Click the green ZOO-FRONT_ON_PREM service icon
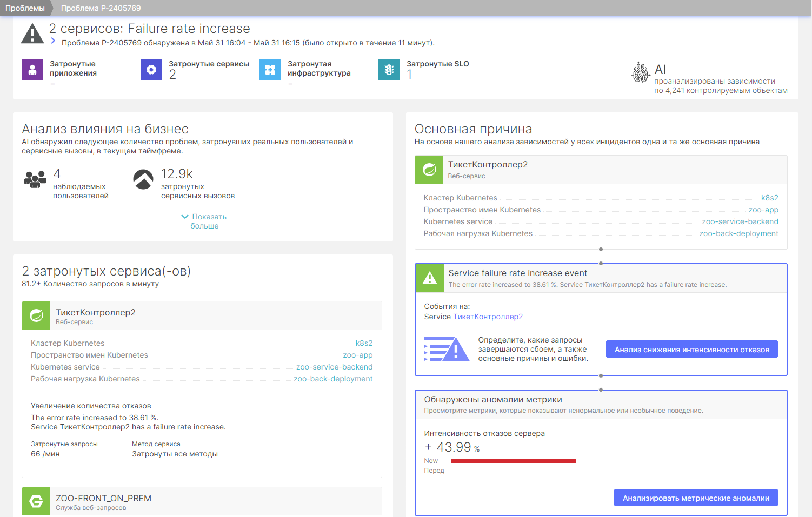The image size is (812, 517). 36,501
